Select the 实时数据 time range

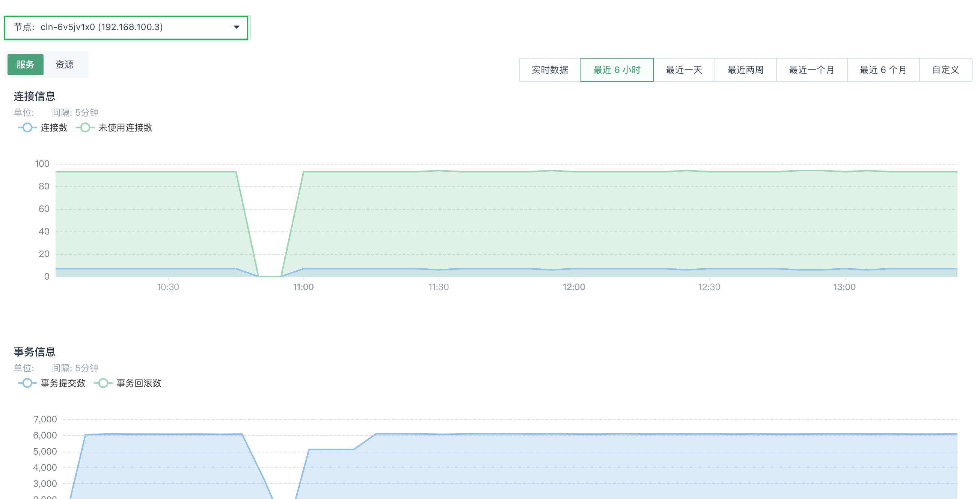[x=550, y=70]
